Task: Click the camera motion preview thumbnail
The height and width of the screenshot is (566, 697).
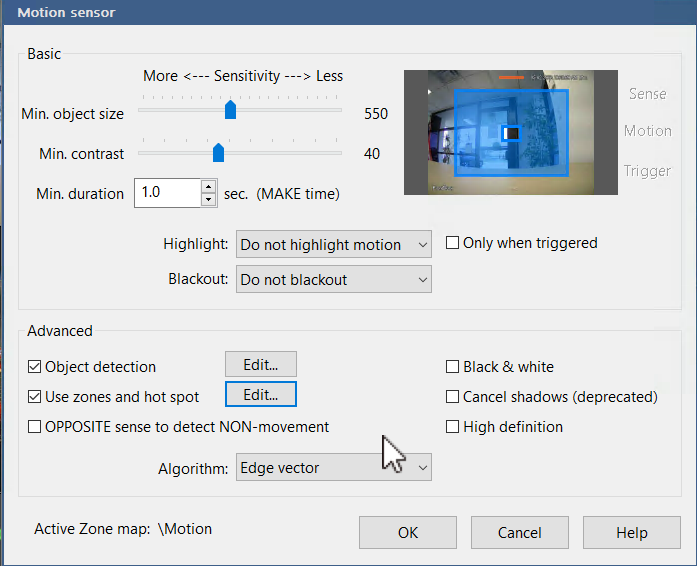Action: tap(511, 132)
